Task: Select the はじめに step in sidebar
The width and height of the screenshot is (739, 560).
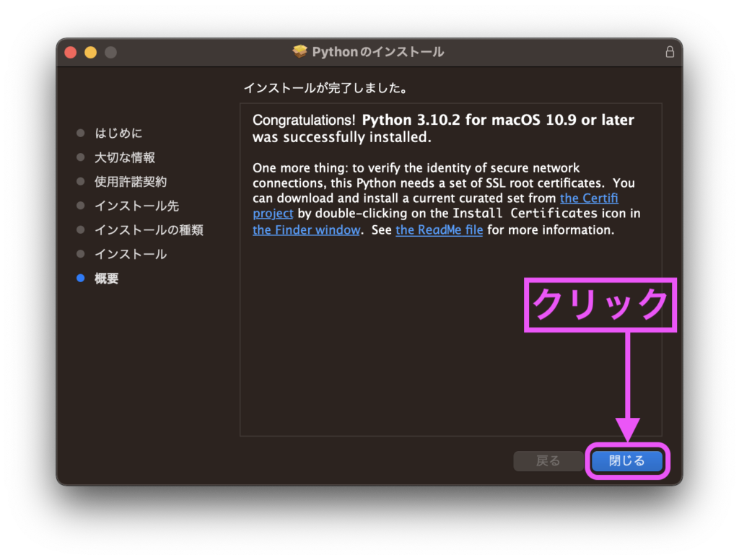Action: pyautogui.click(x=118, y=134)
